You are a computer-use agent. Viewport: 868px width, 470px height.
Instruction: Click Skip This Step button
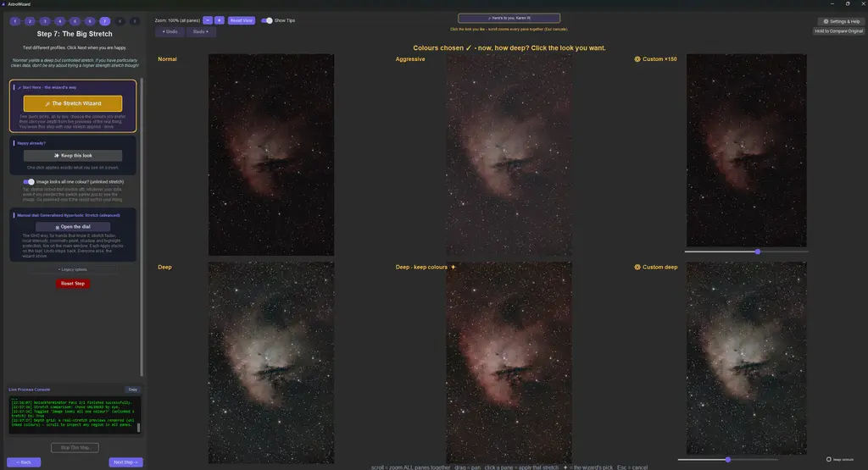pos(75,447)
